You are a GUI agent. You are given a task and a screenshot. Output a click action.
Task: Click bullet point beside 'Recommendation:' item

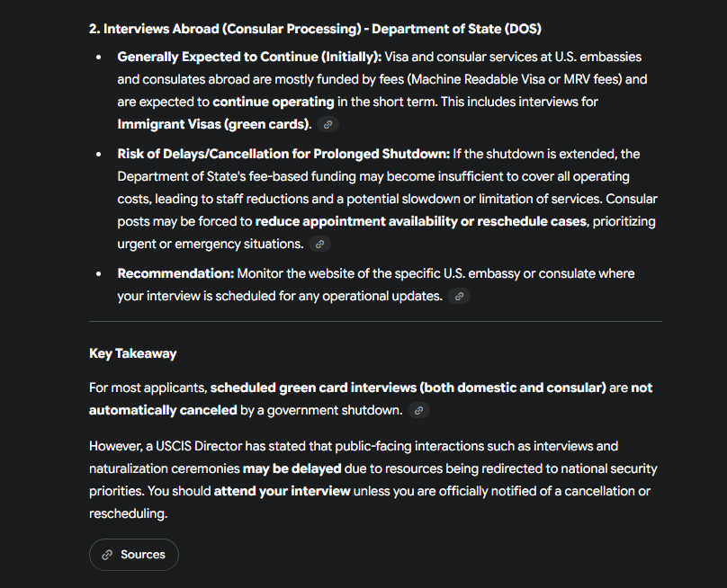98,273
